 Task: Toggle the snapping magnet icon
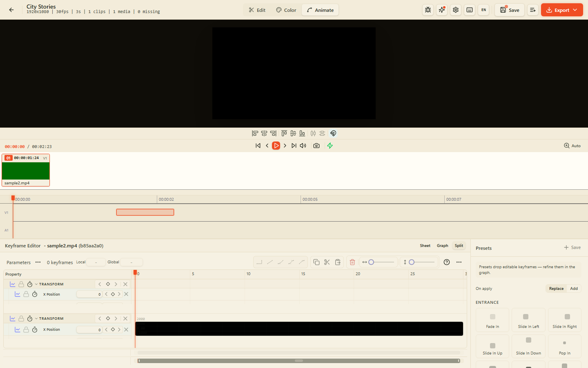point(333,133)
